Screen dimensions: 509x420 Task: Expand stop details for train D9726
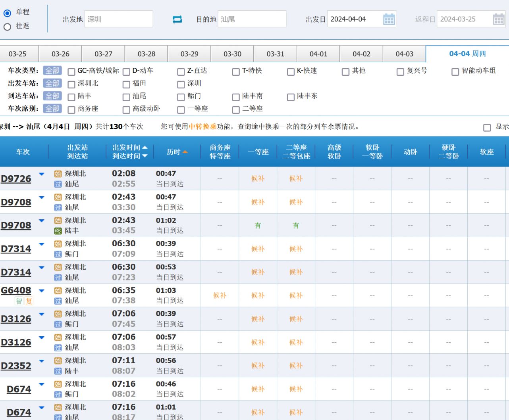tap(42, 174)
